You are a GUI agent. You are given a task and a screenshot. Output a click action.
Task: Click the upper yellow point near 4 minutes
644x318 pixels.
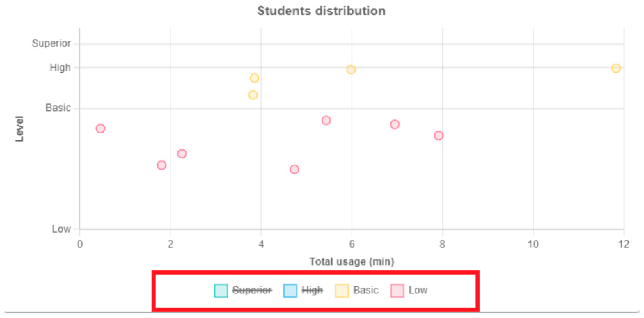click(x=254, y=78)
